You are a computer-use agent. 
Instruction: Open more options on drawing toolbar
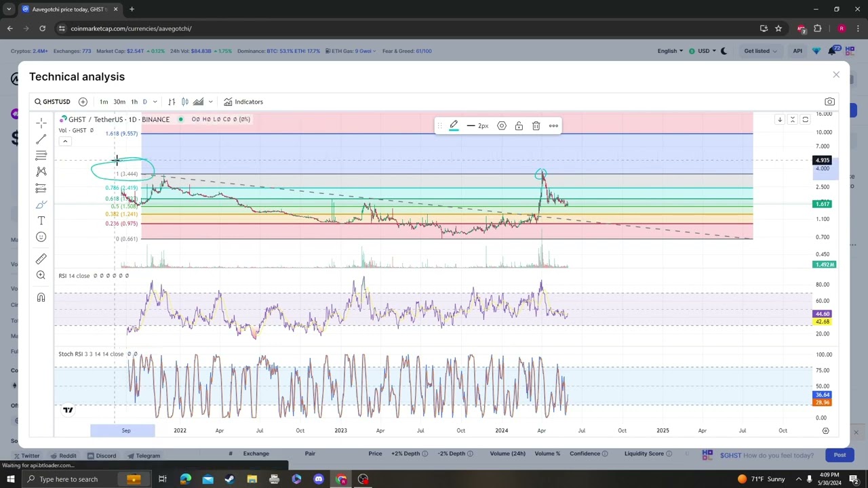[553, 125]
